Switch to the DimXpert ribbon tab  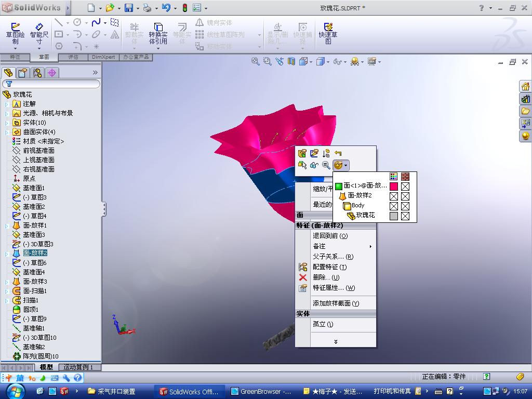[103, 57]
